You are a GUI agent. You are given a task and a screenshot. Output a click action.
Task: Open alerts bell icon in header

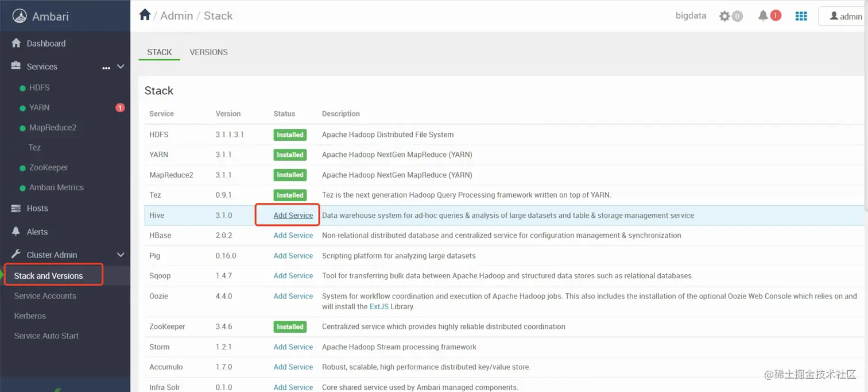[763, 16]
